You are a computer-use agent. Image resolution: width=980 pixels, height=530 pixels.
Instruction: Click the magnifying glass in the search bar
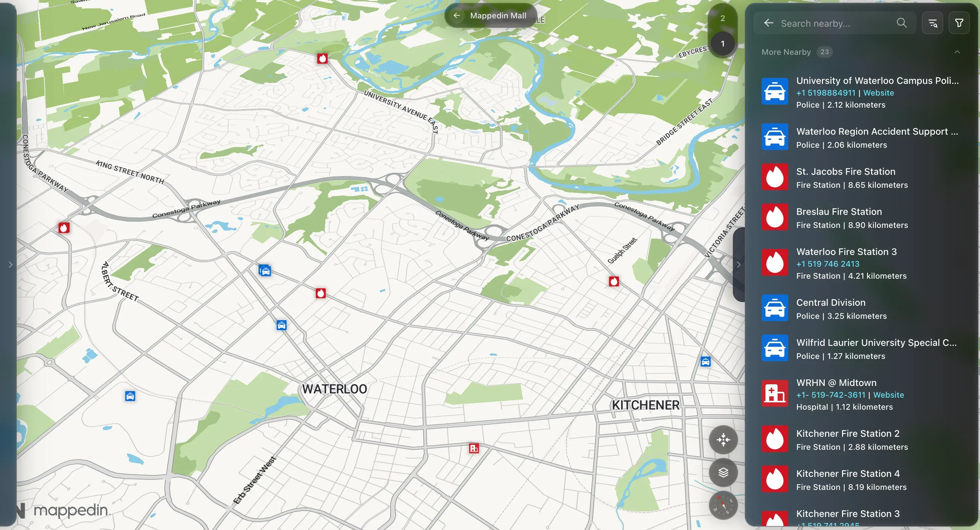click(x=901, y=23)
